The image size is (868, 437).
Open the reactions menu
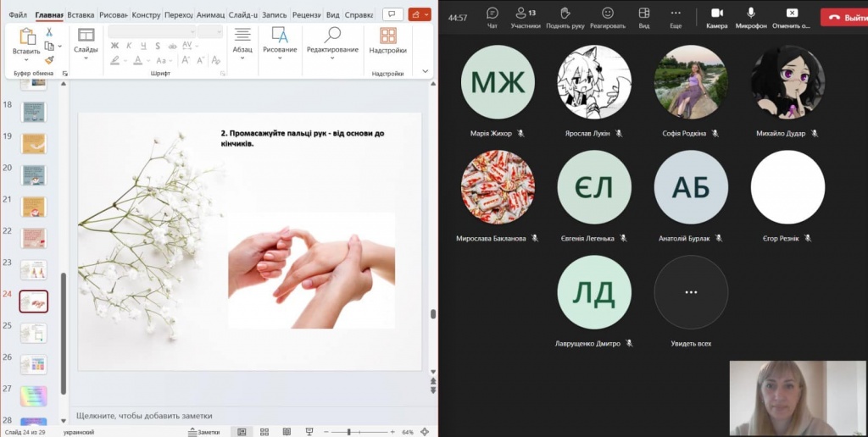tap(608, 17)
